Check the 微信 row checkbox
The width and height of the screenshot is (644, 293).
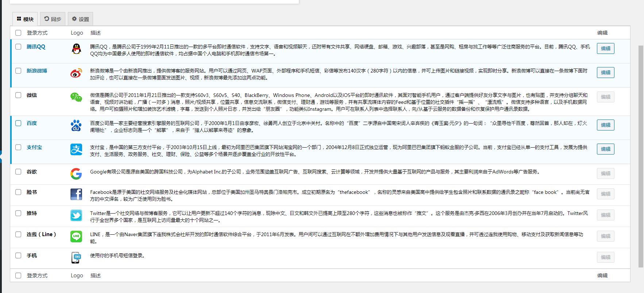tap(18, 95)
